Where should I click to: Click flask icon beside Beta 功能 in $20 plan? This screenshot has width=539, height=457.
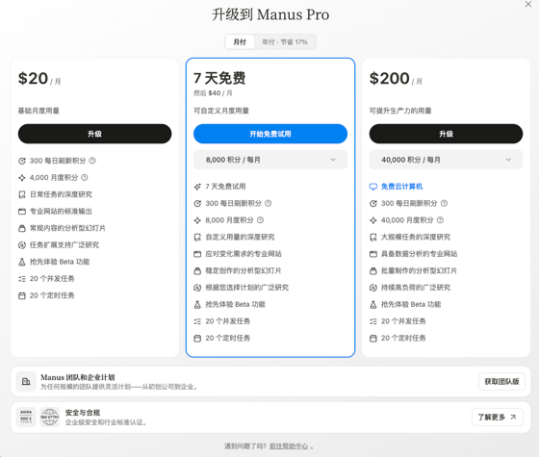[x=22, y=262]
